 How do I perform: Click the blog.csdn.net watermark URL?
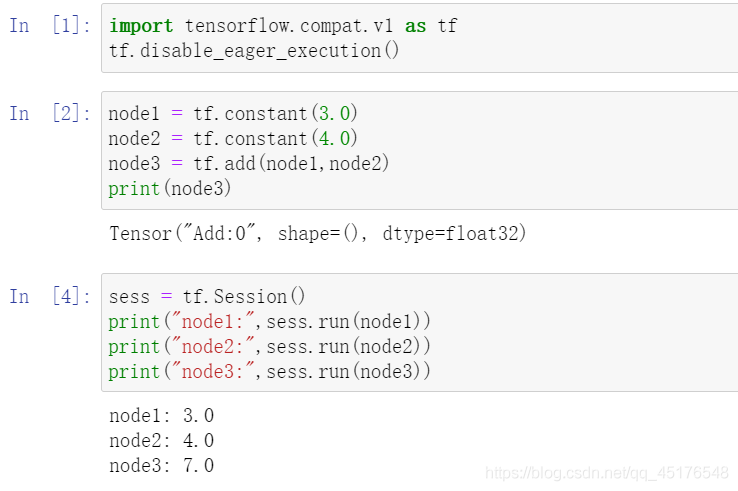click(607, 473)
